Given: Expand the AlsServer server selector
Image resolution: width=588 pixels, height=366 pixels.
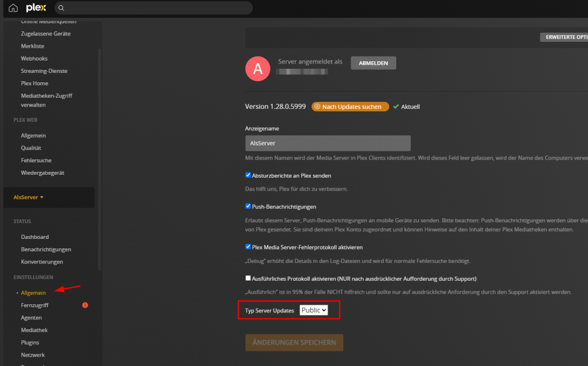Looking at the screenshot, I should 28,197.
